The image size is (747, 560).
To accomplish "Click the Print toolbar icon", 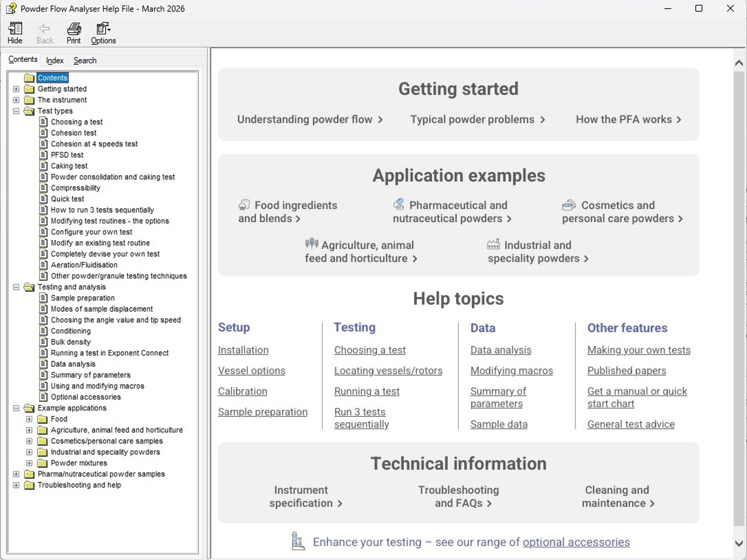I will [74, 28].
